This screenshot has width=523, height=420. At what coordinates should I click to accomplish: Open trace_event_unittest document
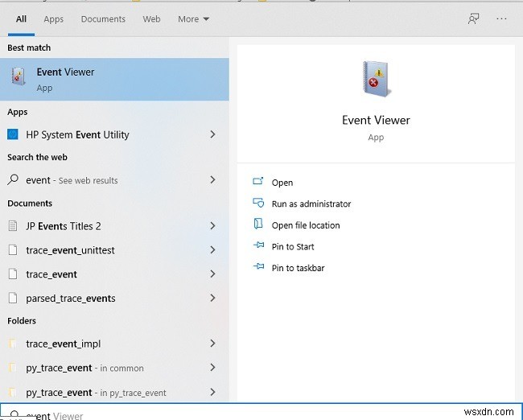coord(114,250)
